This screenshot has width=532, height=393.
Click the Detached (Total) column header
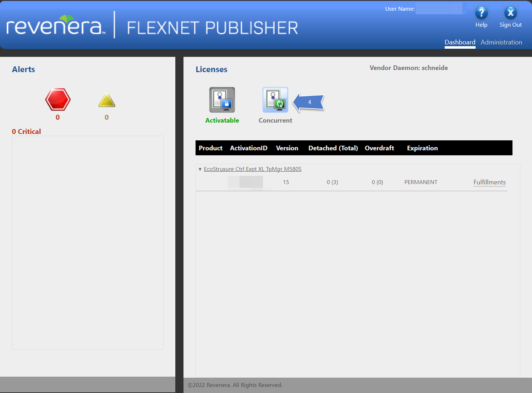pyautogui.click(x=333, y=148)
